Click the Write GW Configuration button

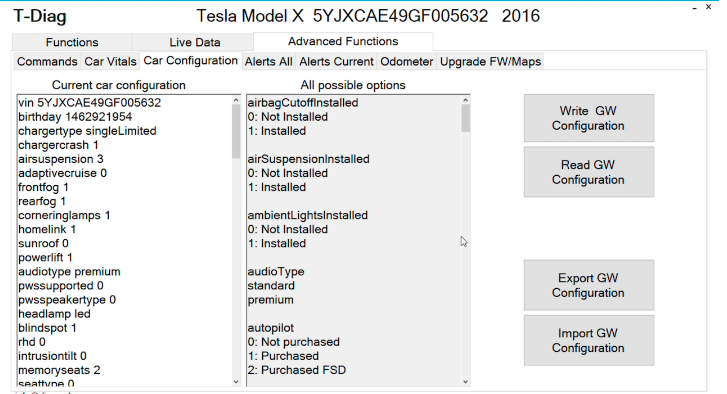(x=589, y=118)
